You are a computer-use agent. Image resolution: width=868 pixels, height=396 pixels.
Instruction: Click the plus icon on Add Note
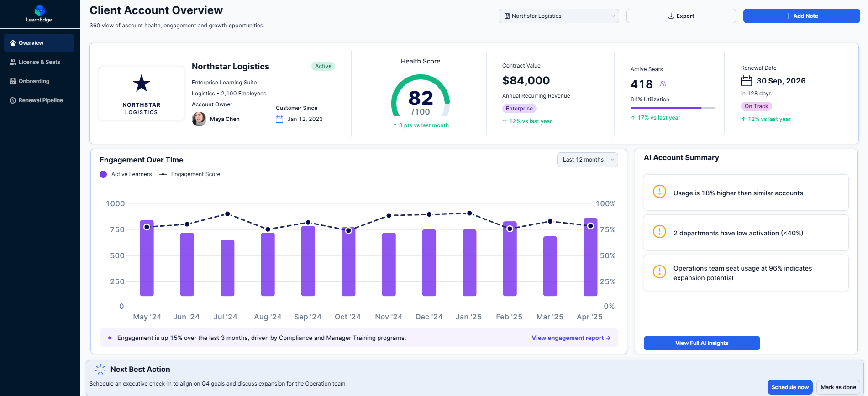tap(788, 16)
